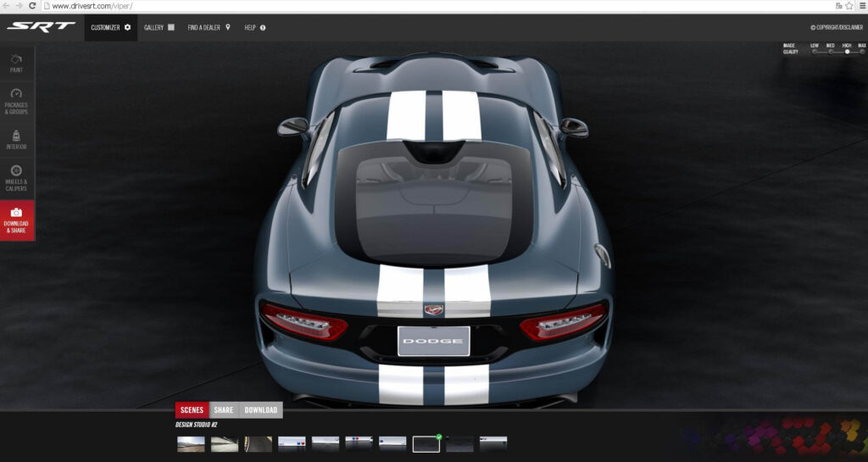Click the SRT logo
The width and height of the screenshot is (868, 462).
(41, 26)
